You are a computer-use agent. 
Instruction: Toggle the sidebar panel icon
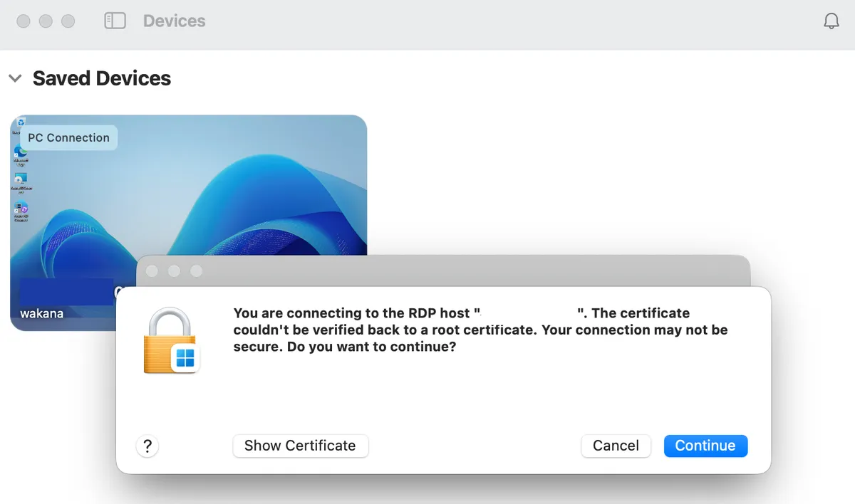(x=115, y=21)
